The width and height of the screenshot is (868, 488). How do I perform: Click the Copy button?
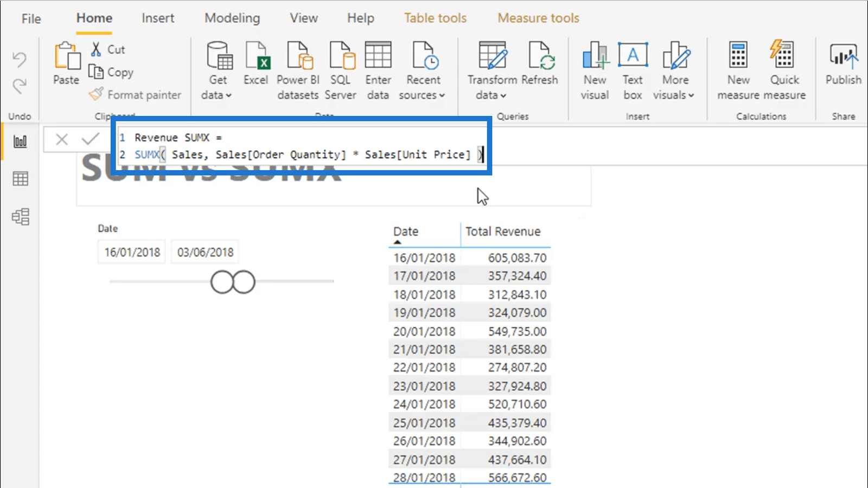coord(111,72)
